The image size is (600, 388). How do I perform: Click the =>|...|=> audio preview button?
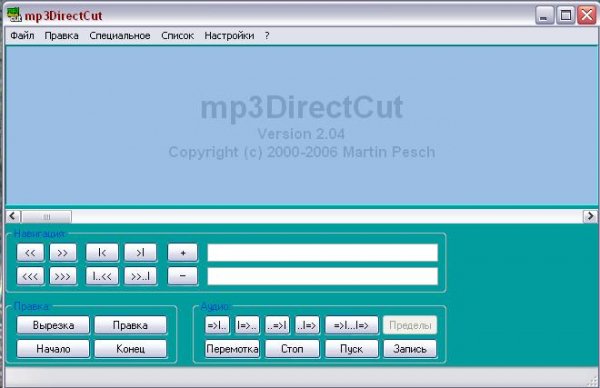(351, 325)
